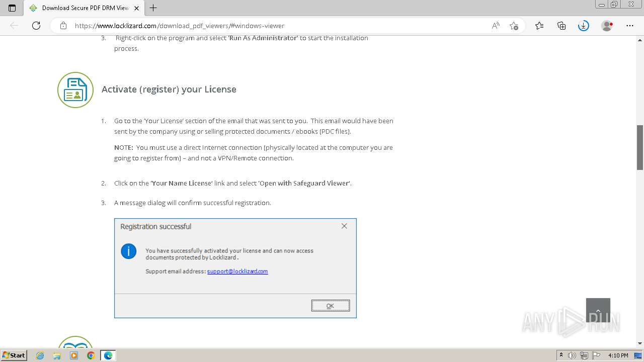Open browser Collections
Screen dimensions: 644x362
(x=561, y=26)
